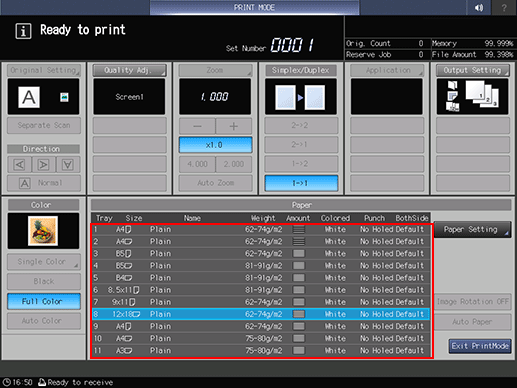This screenshot has height=388, width=517.
Task: Click the zoom minus button
Action: (197, 126)
